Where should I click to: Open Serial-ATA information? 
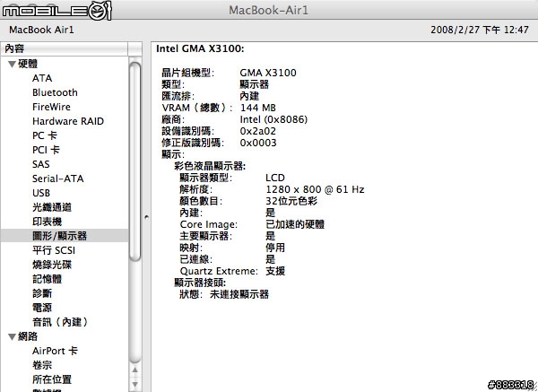(x=58, y=179)
